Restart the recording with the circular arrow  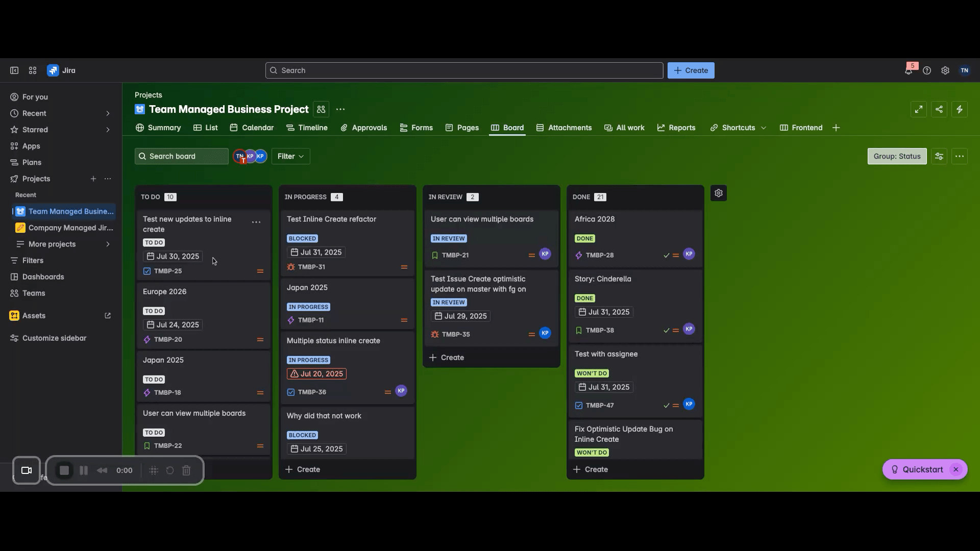[x=170, y=470]
